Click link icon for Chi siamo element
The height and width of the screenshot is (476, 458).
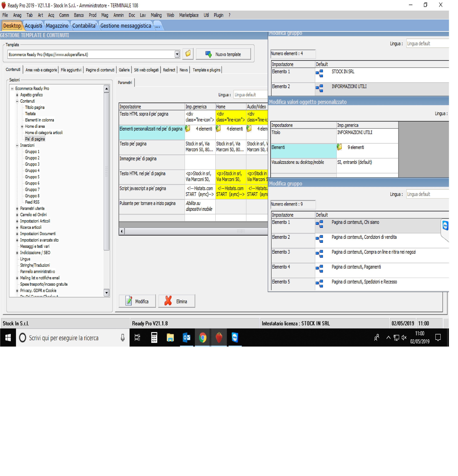[x=319, y=224]
